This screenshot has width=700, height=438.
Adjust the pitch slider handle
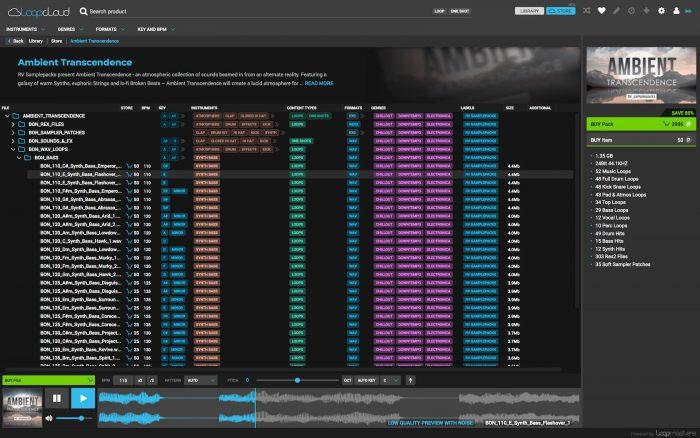(x=297, y=380)
